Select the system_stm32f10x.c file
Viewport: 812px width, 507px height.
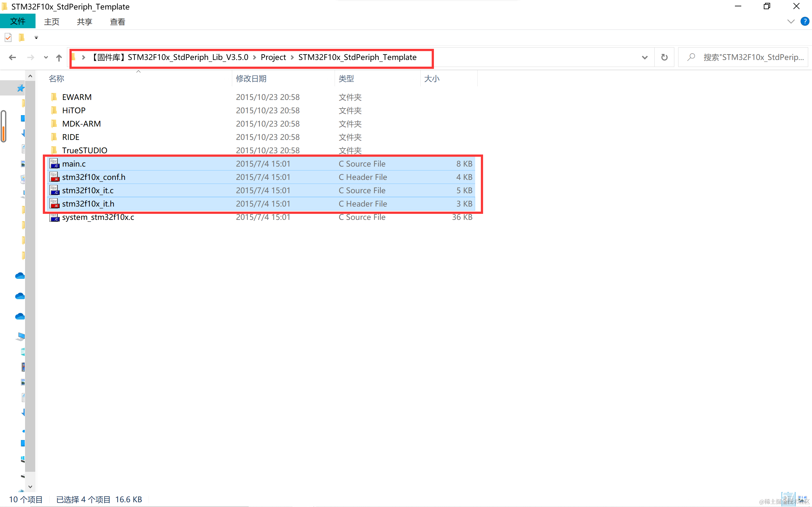point(98,217)
